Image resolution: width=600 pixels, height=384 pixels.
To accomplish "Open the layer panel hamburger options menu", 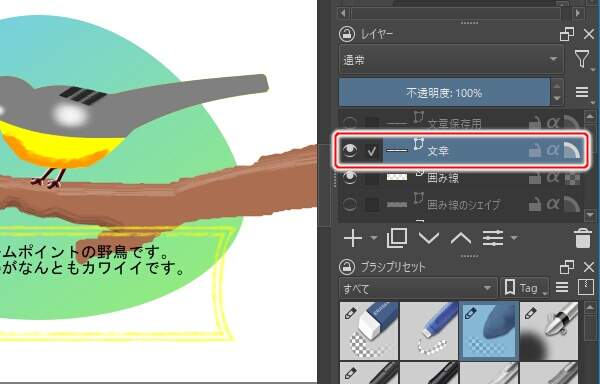I will pyautogui.click(x=582, y=92).
